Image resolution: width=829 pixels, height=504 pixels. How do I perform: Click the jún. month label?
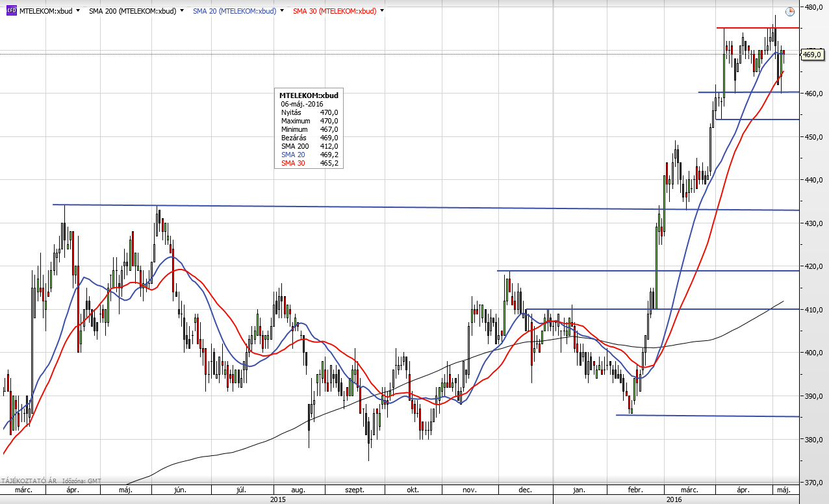(x=181, y=490)
